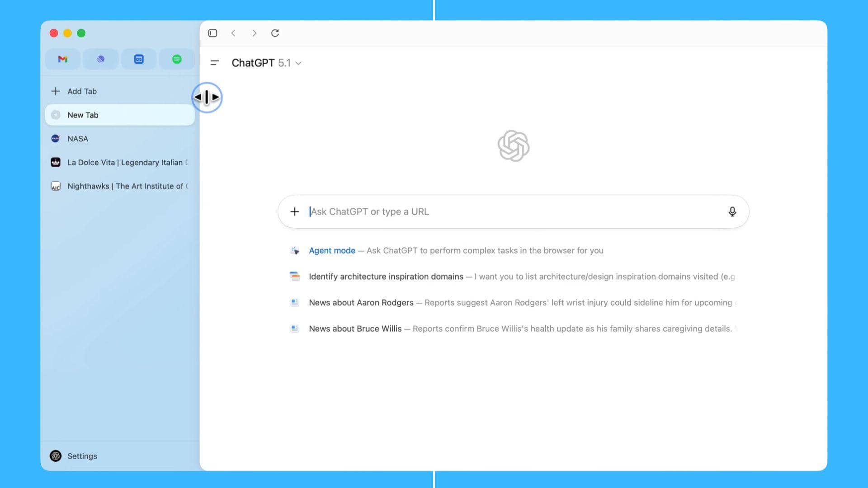Expand the ChatGPT 5.1 model dropdown
868x488 pixels.
pyautogui.click(x=298, y=63)
